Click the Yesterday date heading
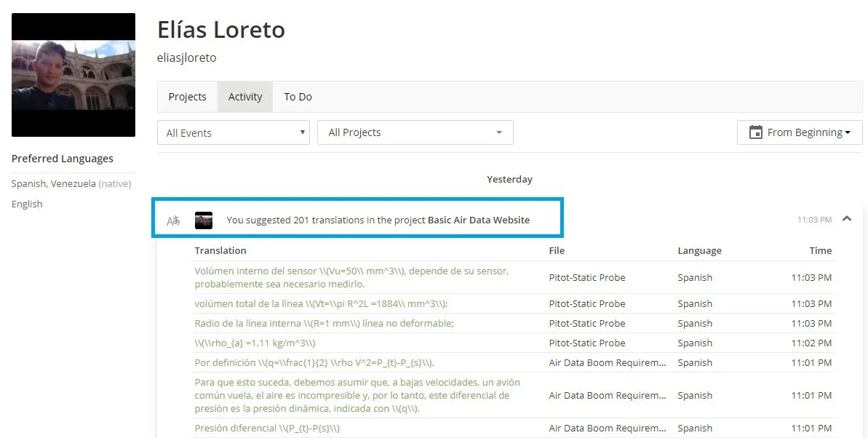This screenshot has height=438, width=868. point(510,180)
